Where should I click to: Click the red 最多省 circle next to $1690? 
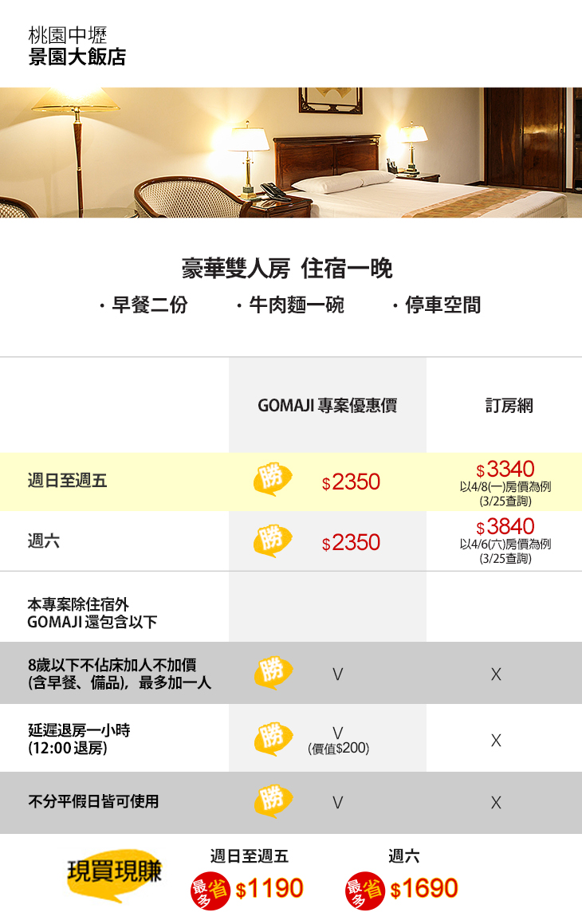[364, 890]
